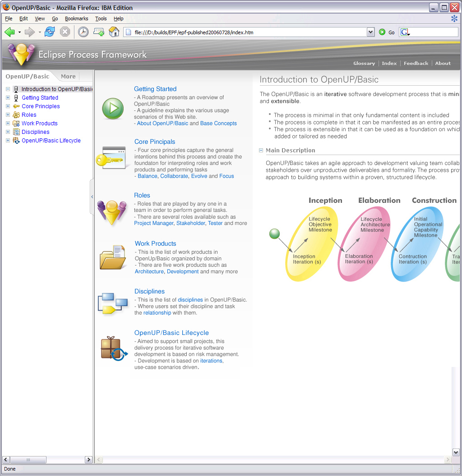Select the OpenUP/Basic tab
462x476 pixels.
point(28,77)
